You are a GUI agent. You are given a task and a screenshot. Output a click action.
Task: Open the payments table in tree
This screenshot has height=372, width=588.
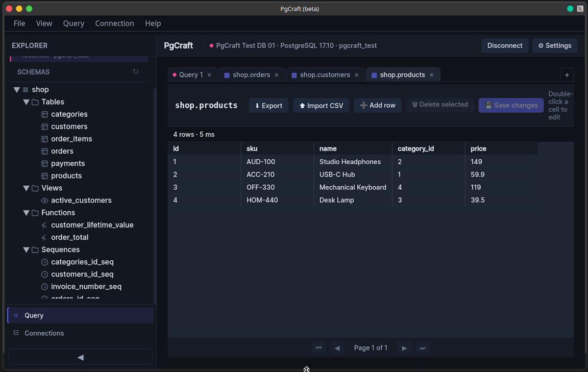(68, 163)
